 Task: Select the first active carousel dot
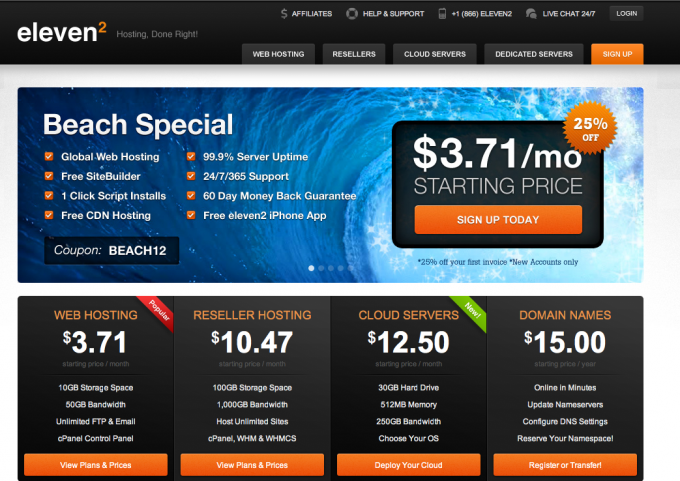point(311,268)
